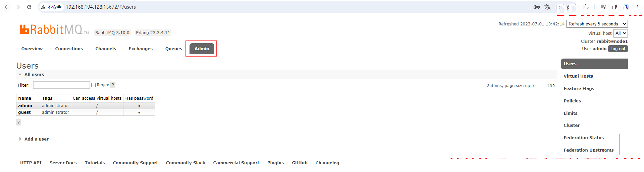Click the saved password key icon
The image size is (644, 172).
[x=536, y=7]
